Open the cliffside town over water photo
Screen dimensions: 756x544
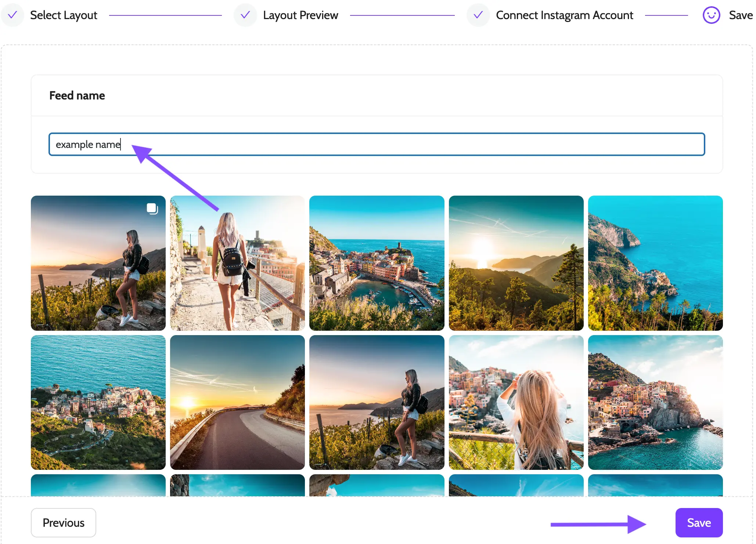click(655, 402)
